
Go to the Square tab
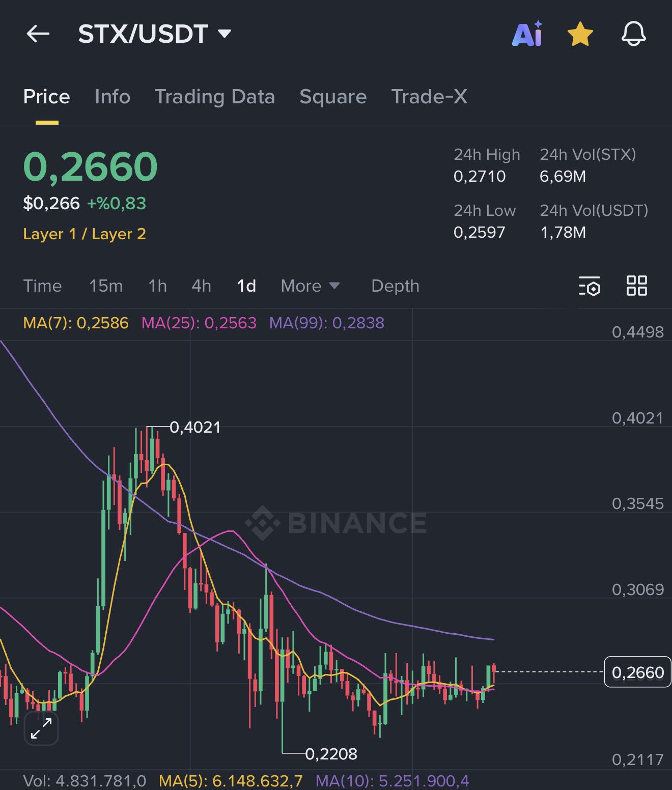pyautogui.click(x=333, y=97)
